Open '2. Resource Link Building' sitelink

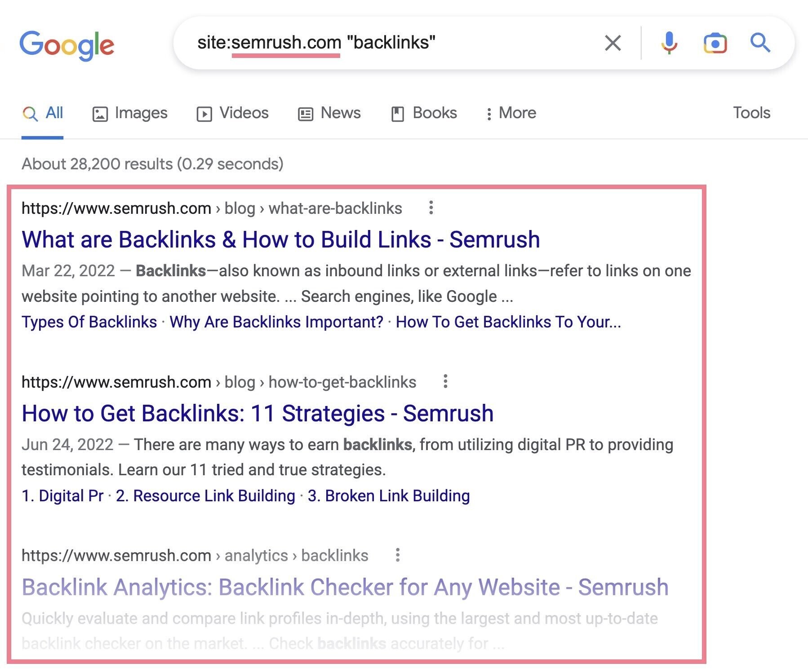click(x=205, y=496)
